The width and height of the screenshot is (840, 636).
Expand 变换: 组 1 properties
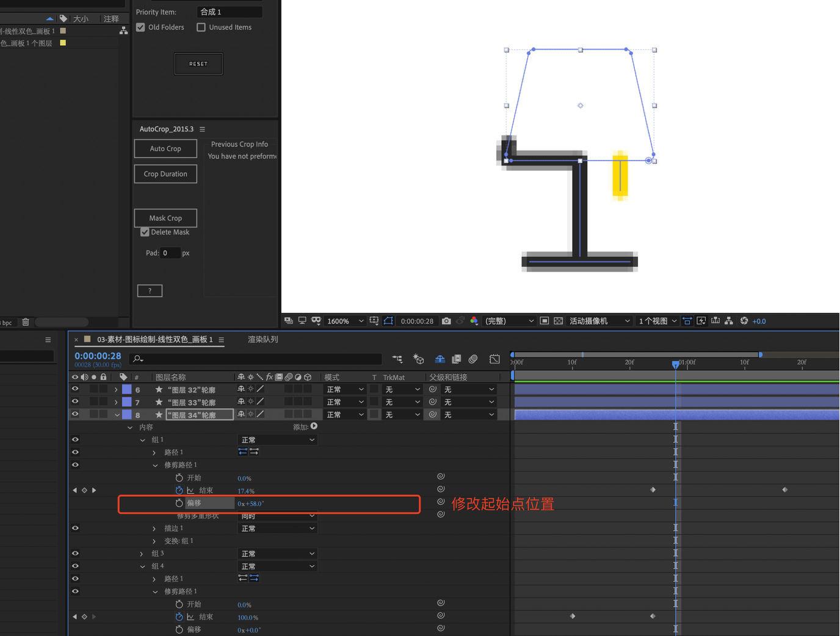tap(154, 541)
